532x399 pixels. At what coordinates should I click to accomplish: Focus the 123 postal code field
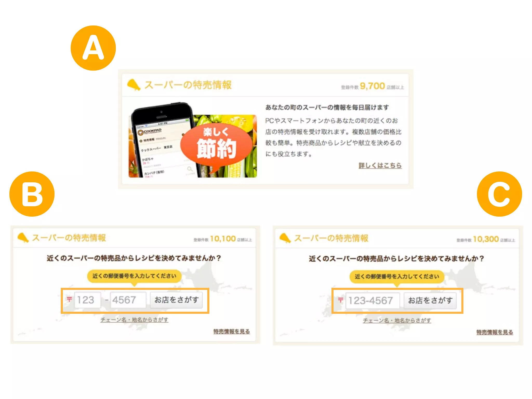point(88,300)
